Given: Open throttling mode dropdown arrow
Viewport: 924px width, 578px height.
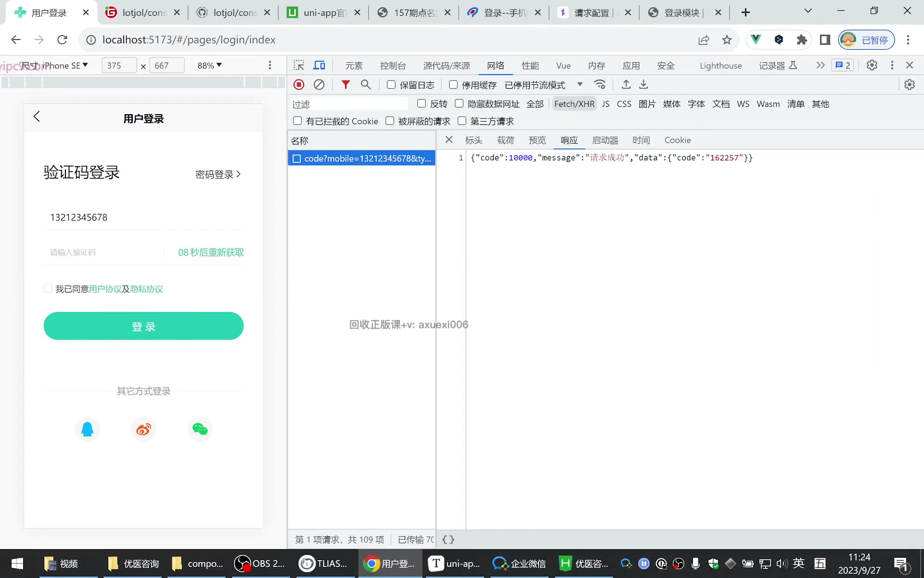Looking at the screenshot, I should pos(580,85).
